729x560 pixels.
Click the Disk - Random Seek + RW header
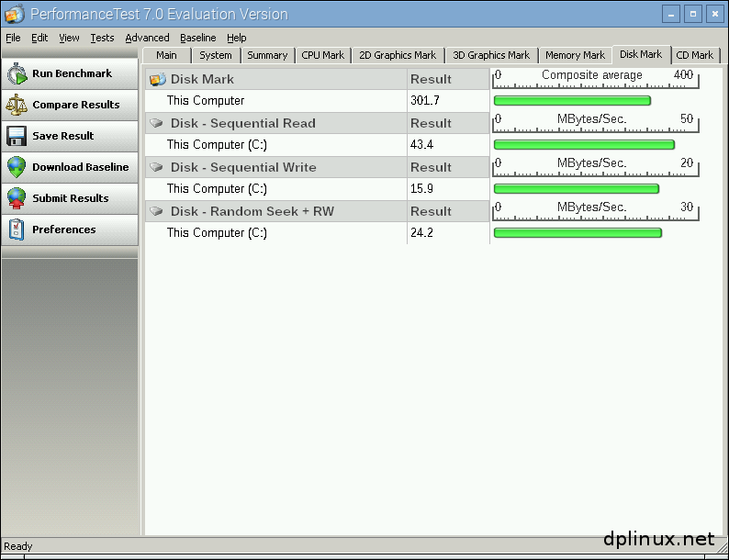(x=252, y=211)
